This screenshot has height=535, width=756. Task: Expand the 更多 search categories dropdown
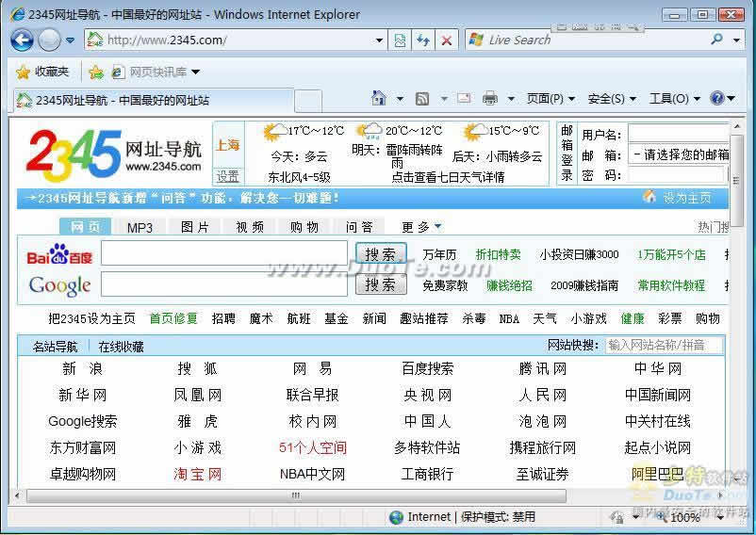point(421,227)
